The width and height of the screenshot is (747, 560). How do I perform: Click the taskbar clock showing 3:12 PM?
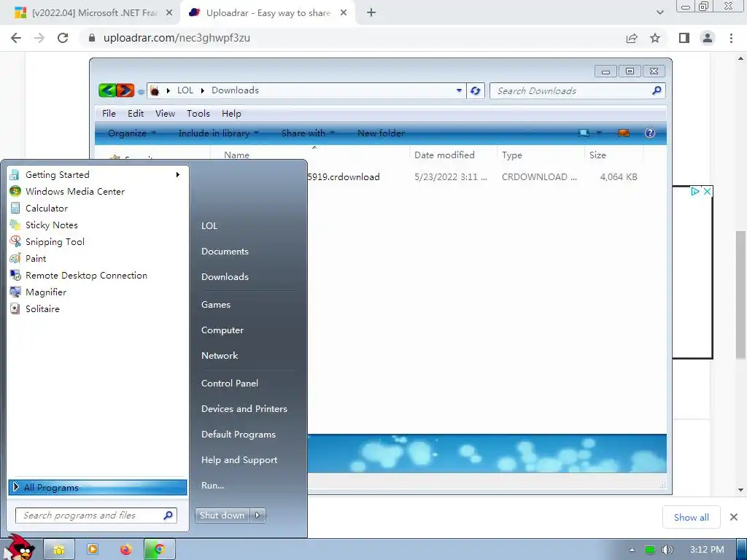(707, 550)
